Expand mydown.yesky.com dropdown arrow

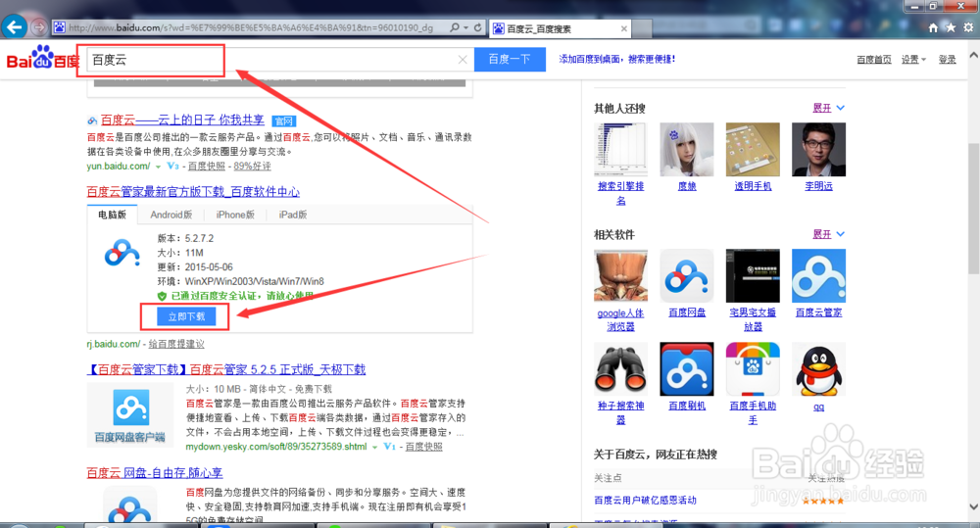pyautogui.click(x=375, y=448)
